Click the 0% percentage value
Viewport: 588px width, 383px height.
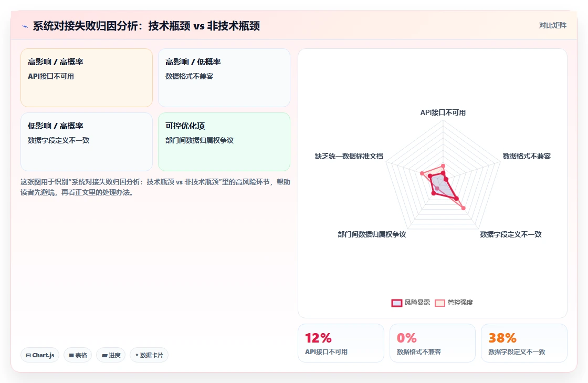pos(406,338)
